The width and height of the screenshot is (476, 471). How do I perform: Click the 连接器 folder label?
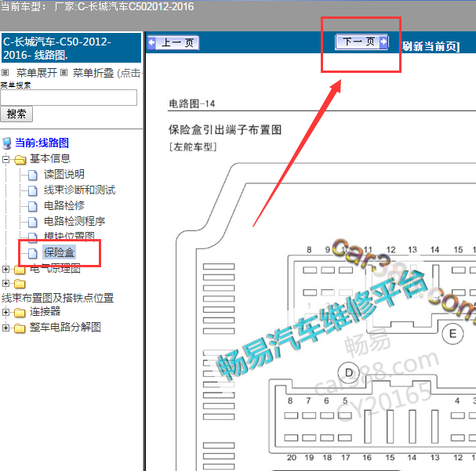(x=45, y=311)
